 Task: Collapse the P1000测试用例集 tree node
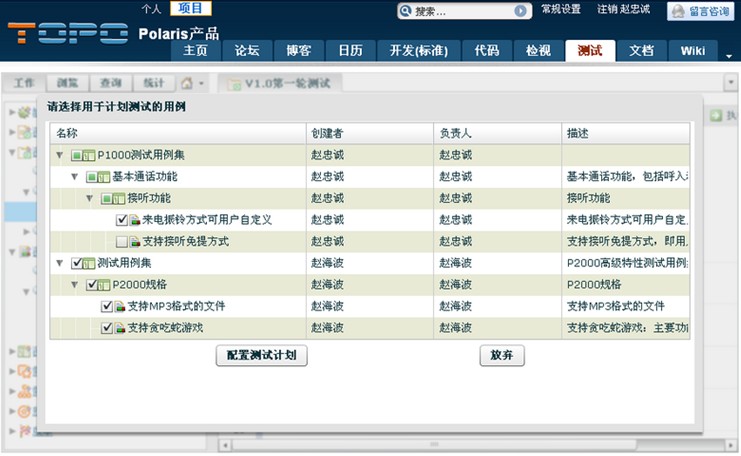click(x=59, y=155)
